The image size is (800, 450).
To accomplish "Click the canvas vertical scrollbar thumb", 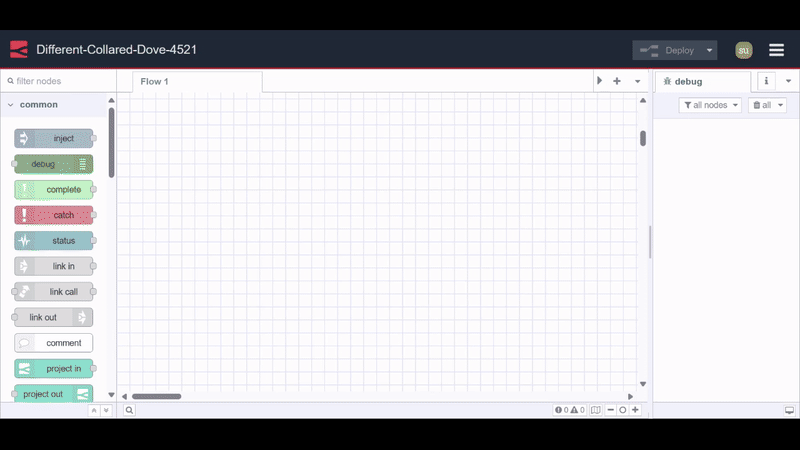I will [643, 138].
